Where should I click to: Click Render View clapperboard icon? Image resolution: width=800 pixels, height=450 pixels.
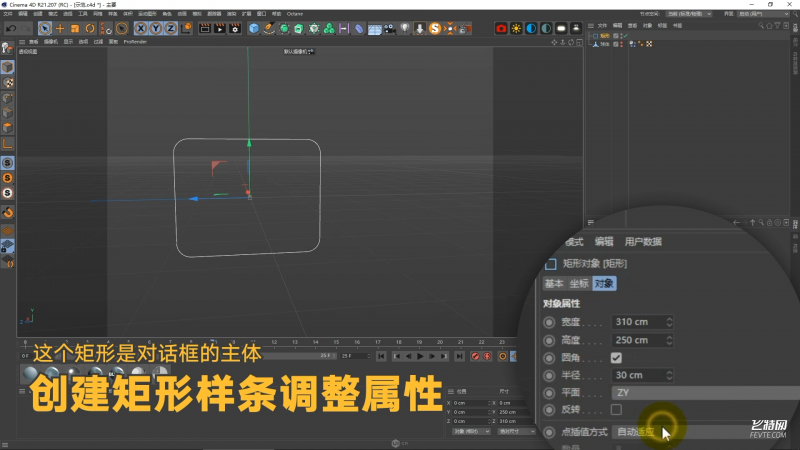205,29
